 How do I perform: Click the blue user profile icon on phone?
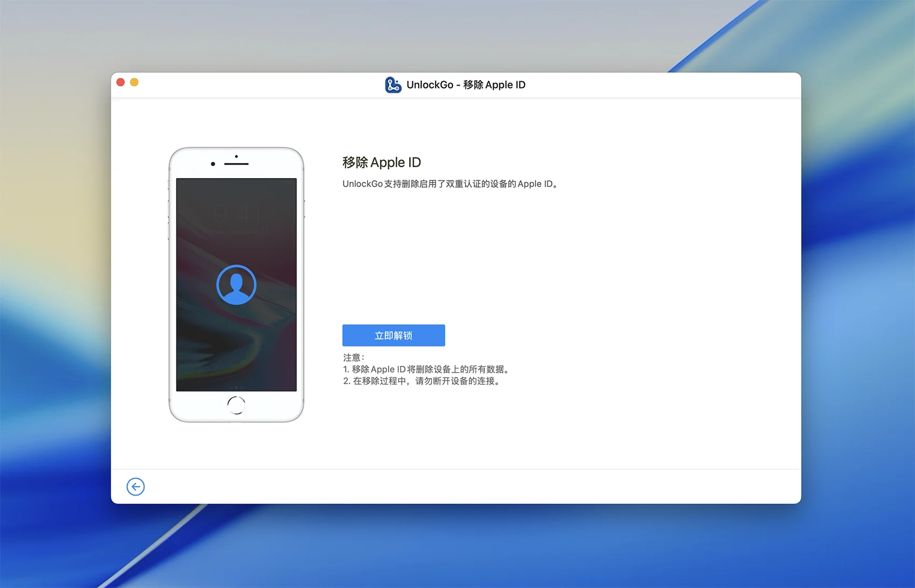point(236,285)
